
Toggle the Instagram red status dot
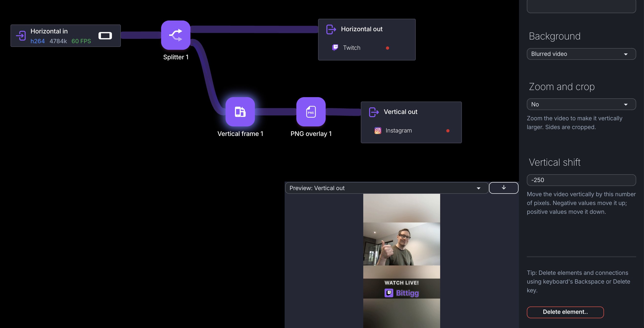pyautogui.click(x=447, y=131)
